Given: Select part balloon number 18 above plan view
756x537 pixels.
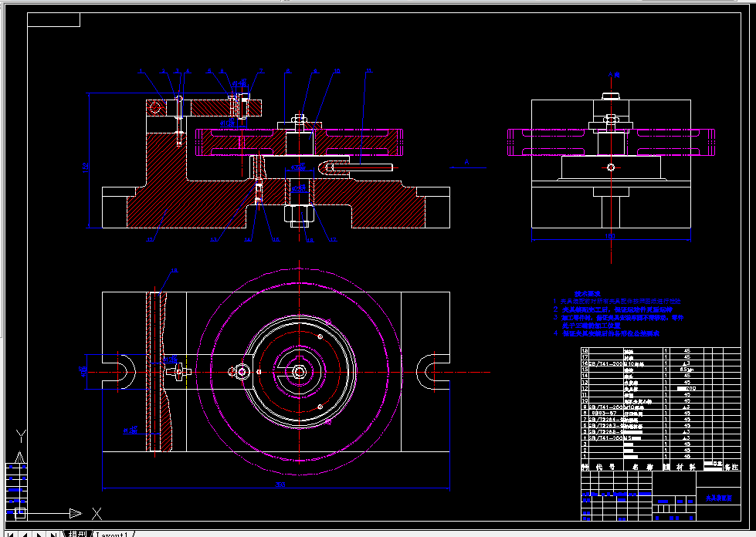Looking at the screenshot, I should tap(175, 270).
